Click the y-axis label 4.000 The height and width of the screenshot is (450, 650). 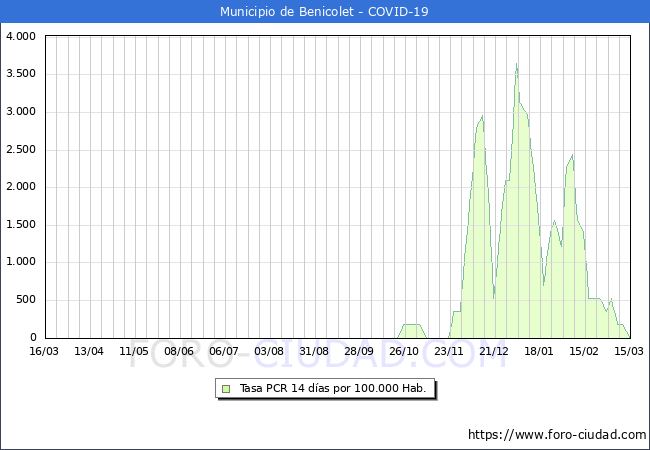click(21, 36)
